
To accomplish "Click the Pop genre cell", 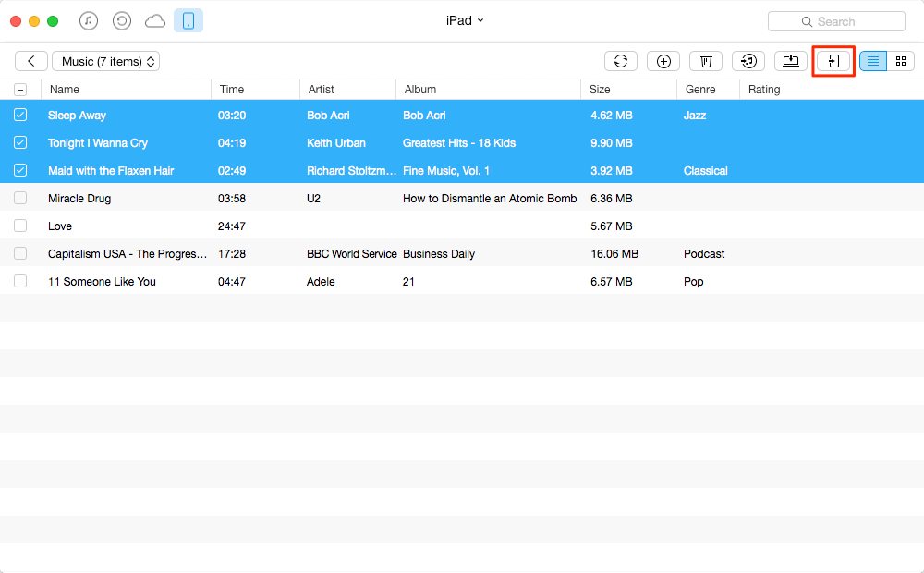I will 694,282.
